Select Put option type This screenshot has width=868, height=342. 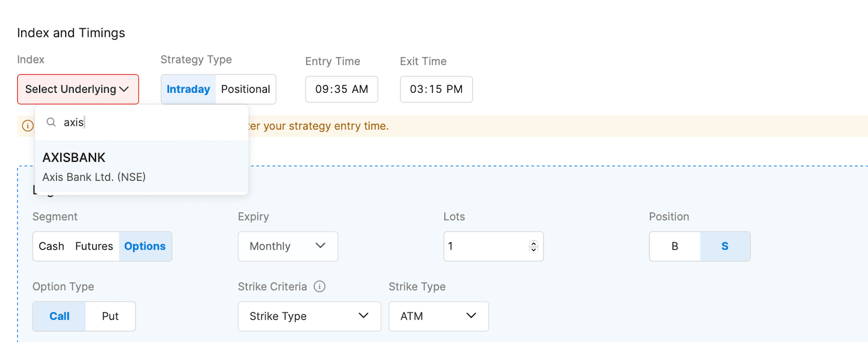coord(110,316)
